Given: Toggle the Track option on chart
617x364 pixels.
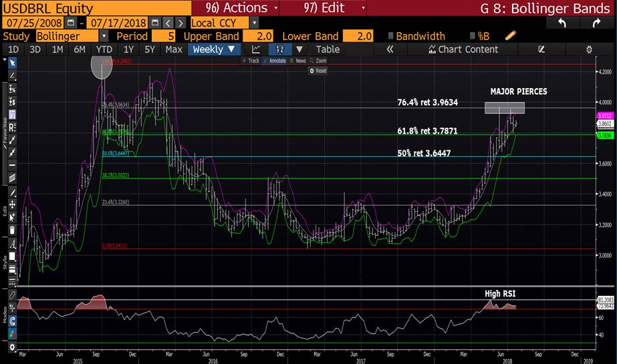Looking at the screenshot, I should click(x=253, y=61).
